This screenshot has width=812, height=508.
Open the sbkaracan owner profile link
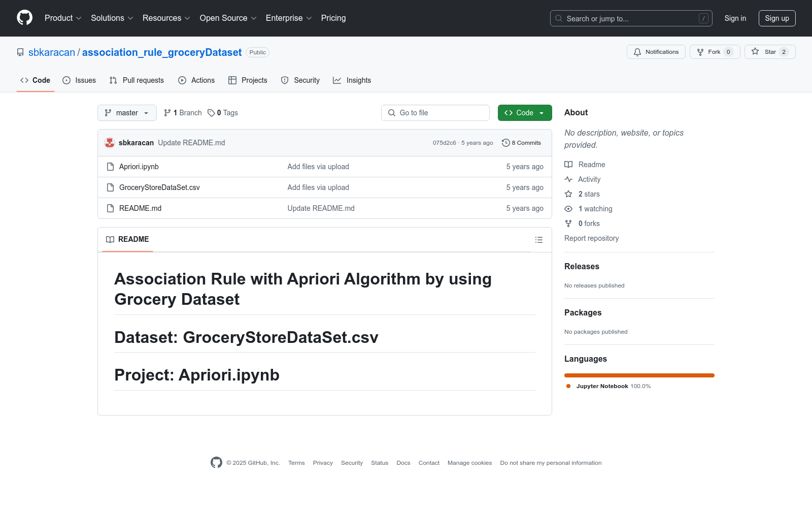point(52,52)
